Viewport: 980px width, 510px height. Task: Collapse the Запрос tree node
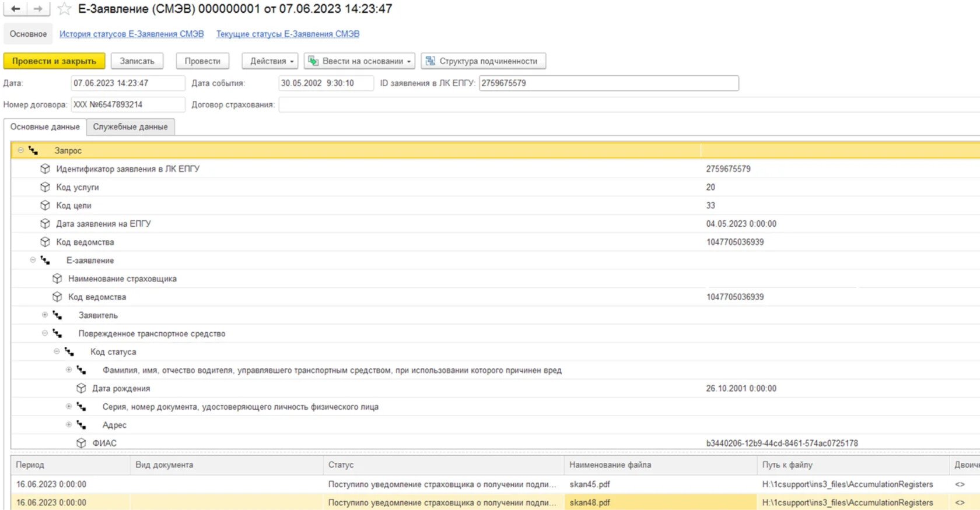[21, 150]
